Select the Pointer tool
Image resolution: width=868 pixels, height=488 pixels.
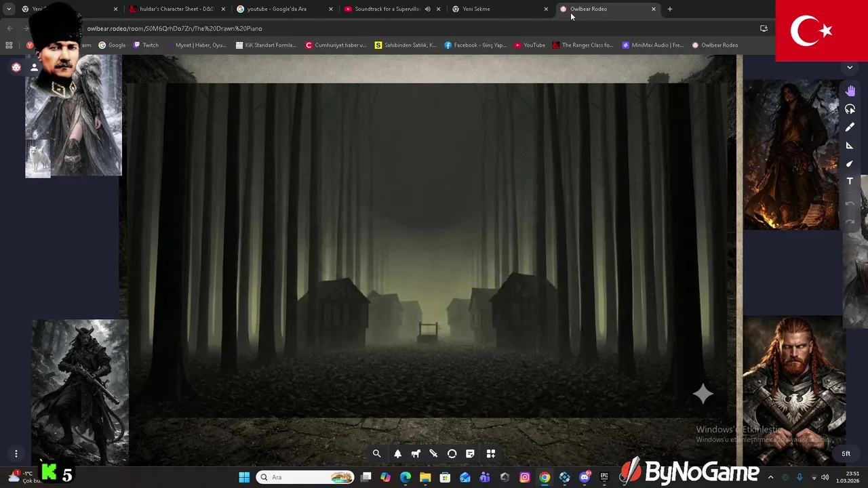click(850, 163)
